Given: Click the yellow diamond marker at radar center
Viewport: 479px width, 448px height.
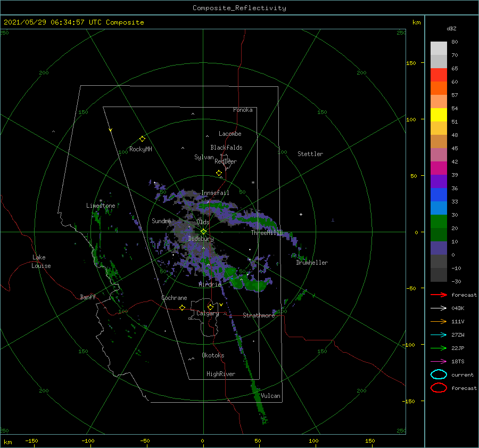Looking at the screenshot, I should tap(203, 232).
